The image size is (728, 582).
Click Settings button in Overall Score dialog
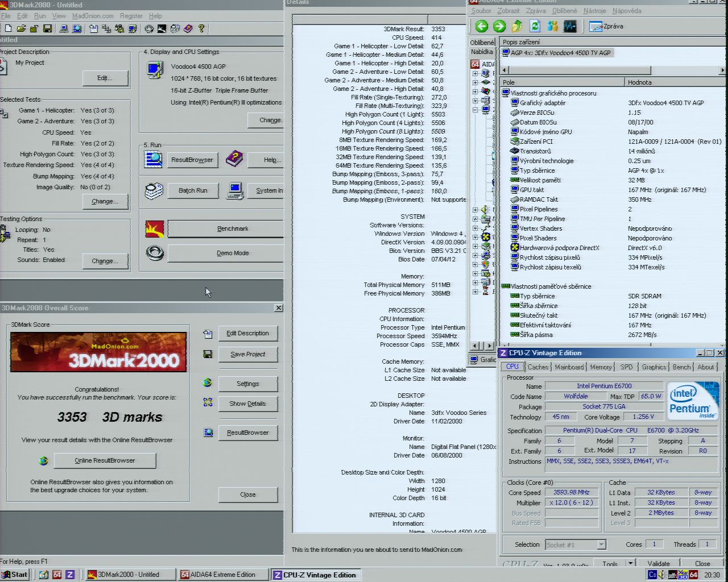(x=248, y=384)
